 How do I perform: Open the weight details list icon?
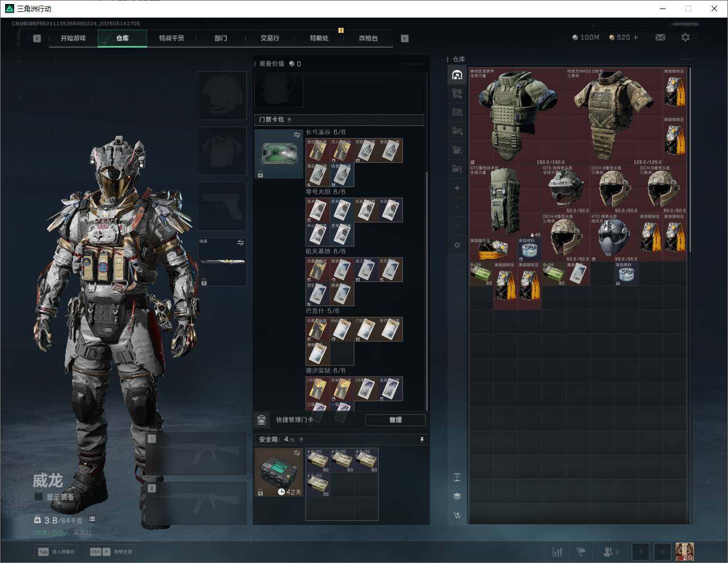click(92, 519)
